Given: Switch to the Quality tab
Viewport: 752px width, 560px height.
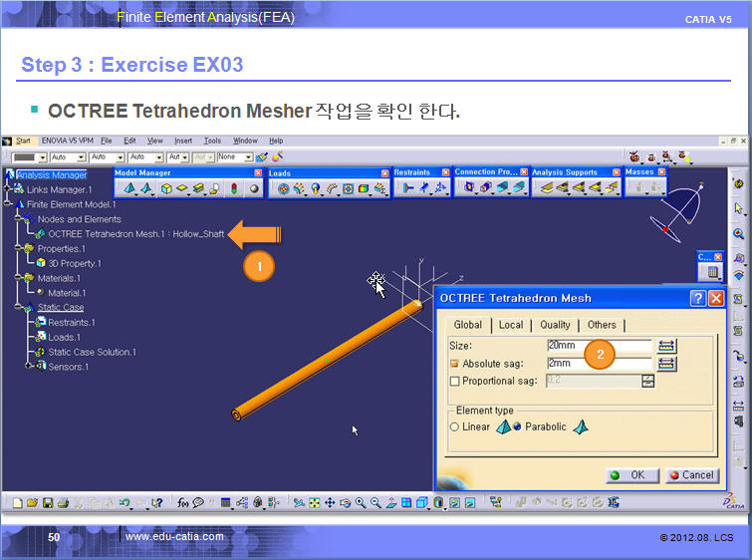Looking at the screenshot, I should [x=555, y=325].
